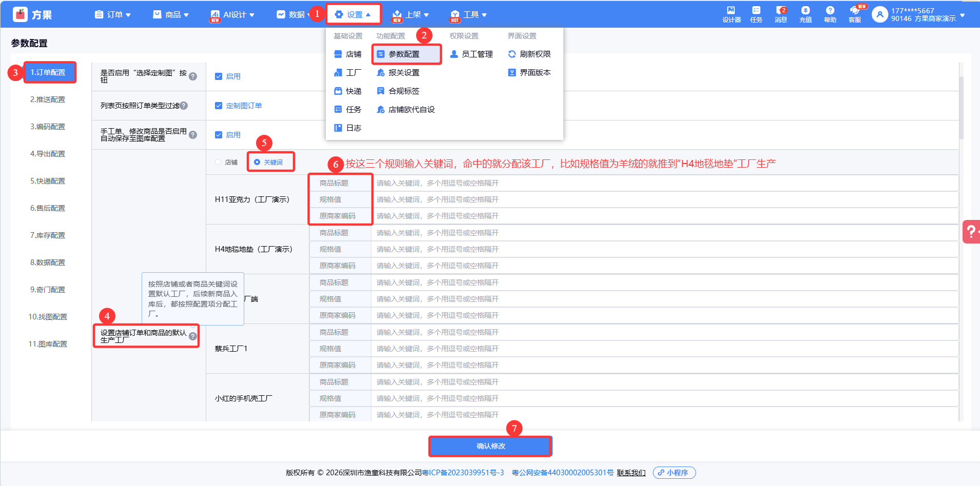Image resolution: width=980 pixels, height=486 pixels.
Task: Click help icon beside 设置店铺订单和商品的默认生产工厂
Action: tap(193, 336)
